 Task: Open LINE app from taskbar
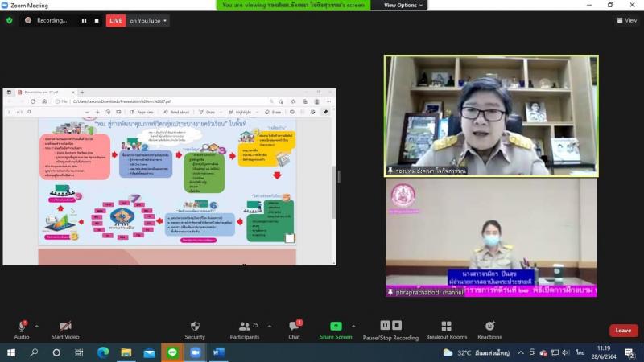(172, 352)
